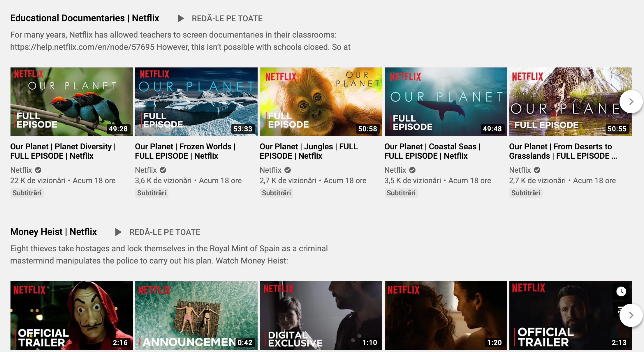Open Netflix channel under Jungles video

[x=270, y=170]
